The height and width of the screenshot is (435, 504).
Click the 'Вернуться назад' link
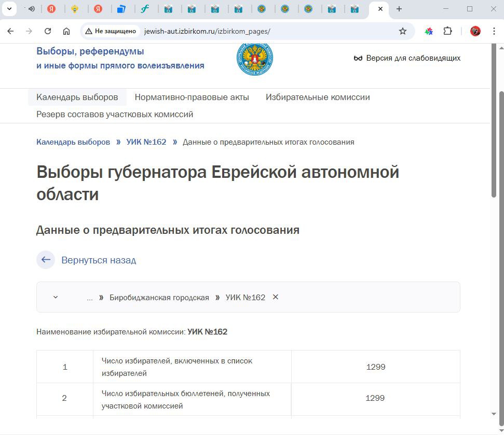(99, 260)
